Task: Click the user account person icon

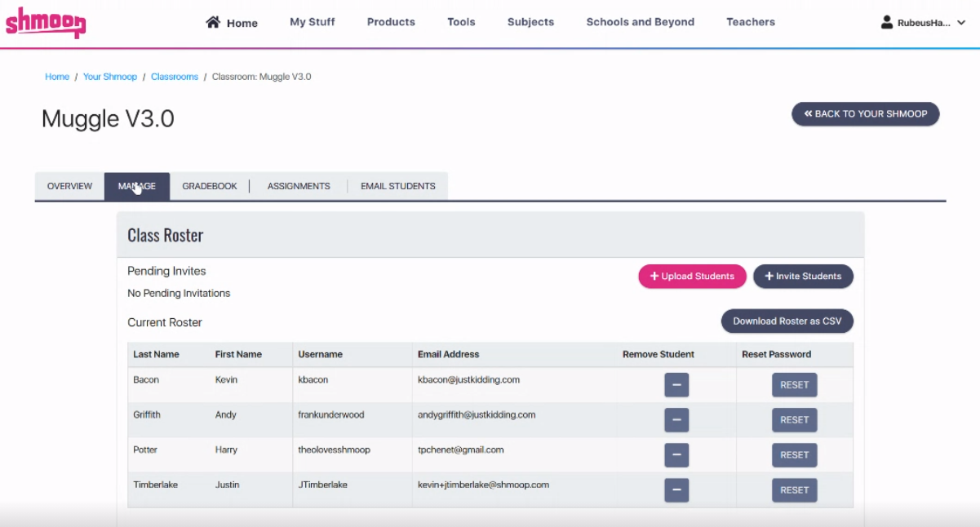Action: click(x=886, y=22)
